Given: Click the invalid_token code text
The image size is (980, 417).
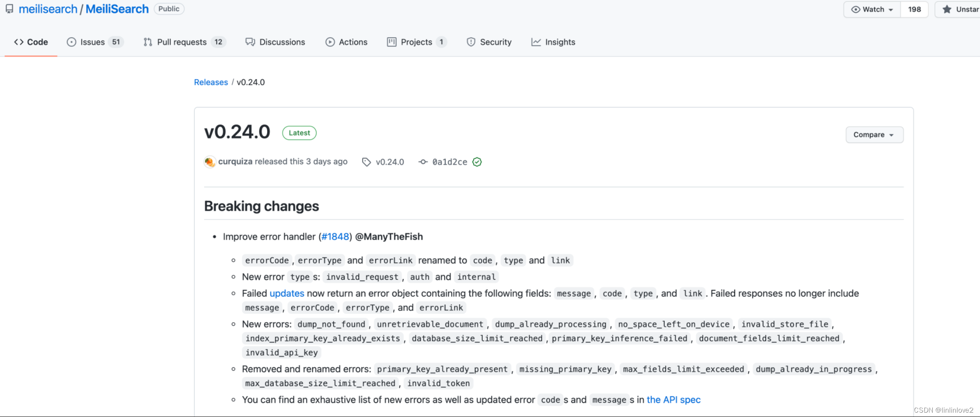Looking at the screenshot, I should (x=439, y=383).
